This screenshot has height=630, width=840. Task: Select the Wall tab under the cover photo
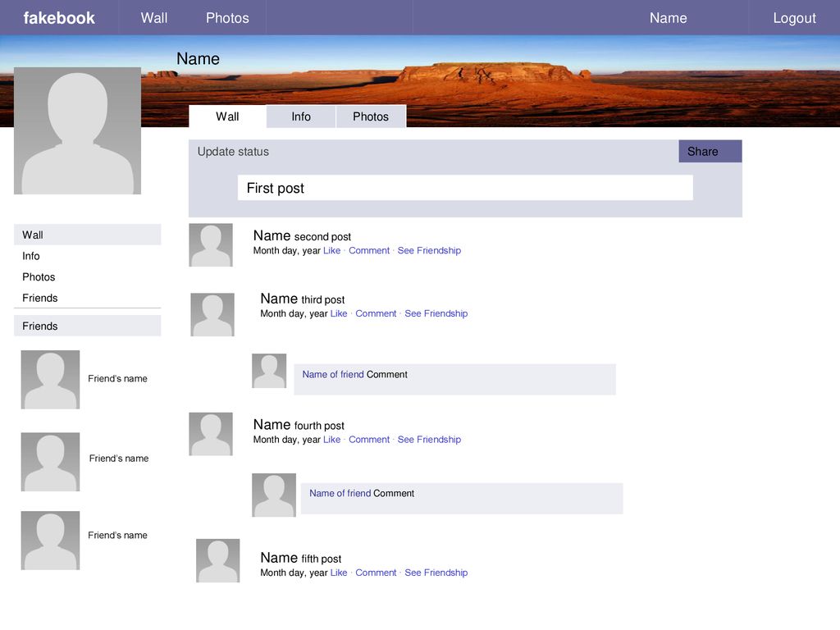pos(227,116)
